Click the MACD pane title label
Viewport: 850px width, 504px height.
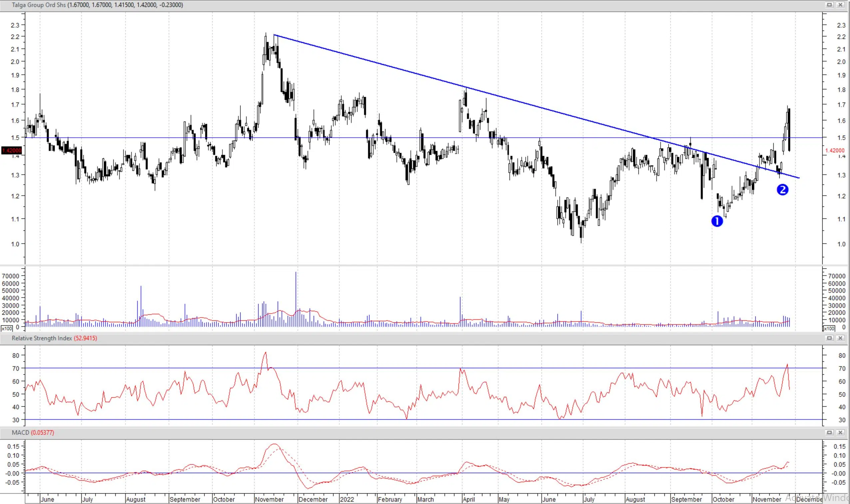click(x=20, y=433)
